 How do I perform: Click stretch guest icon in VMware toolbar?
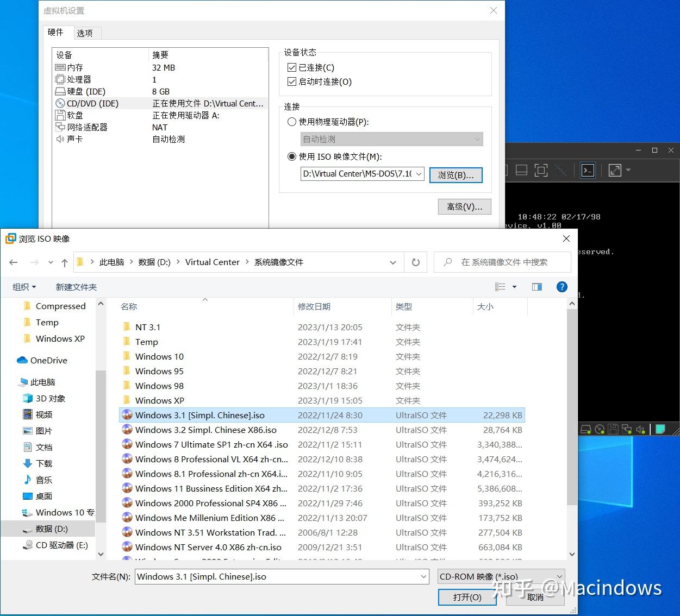(615, 170)
